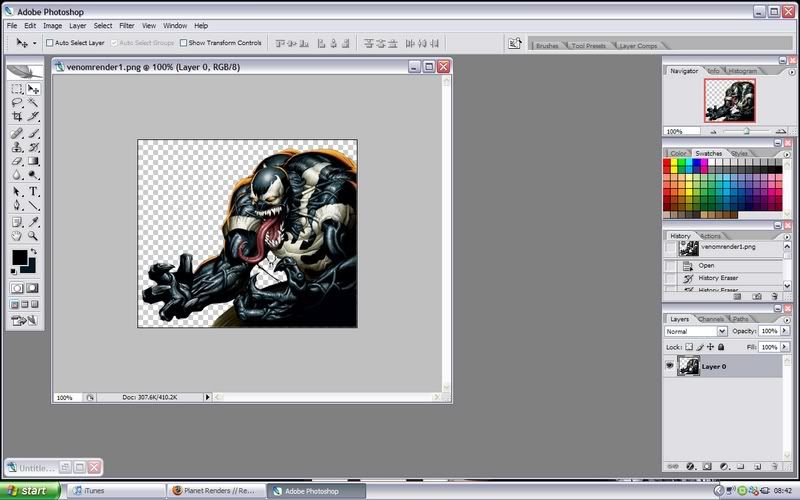Reset default foreground and background colors
The height and width of the screenshot is (500, 800).
pos(13,271)
